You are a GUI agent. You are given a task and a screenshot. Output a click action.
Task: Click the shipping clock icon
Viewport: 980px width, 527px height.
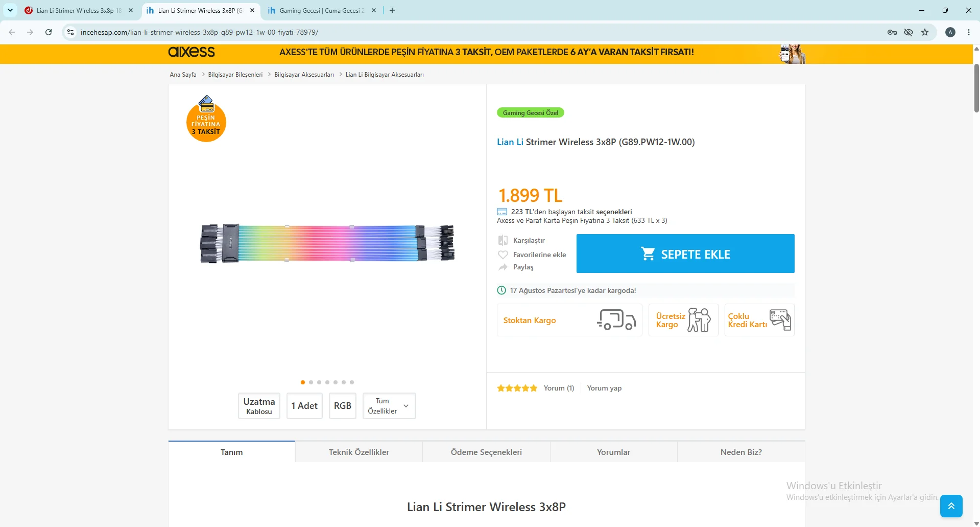pyautogui.click(x=501, y=290)
